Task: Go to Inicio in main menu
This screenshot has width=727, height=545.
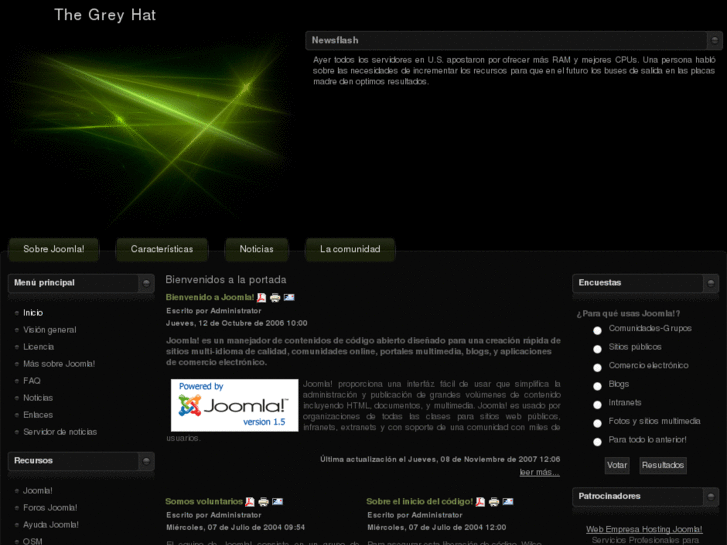Action: (33, 313)
